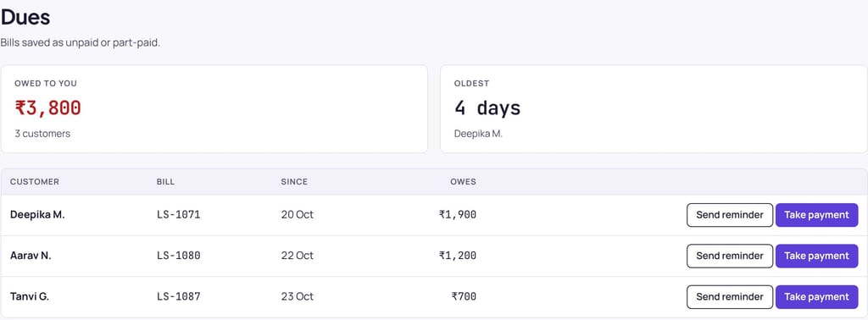Click the Owed To You ₹3,800 card
The height and width of the screenshot is (320, 868).
coord(214,109)
